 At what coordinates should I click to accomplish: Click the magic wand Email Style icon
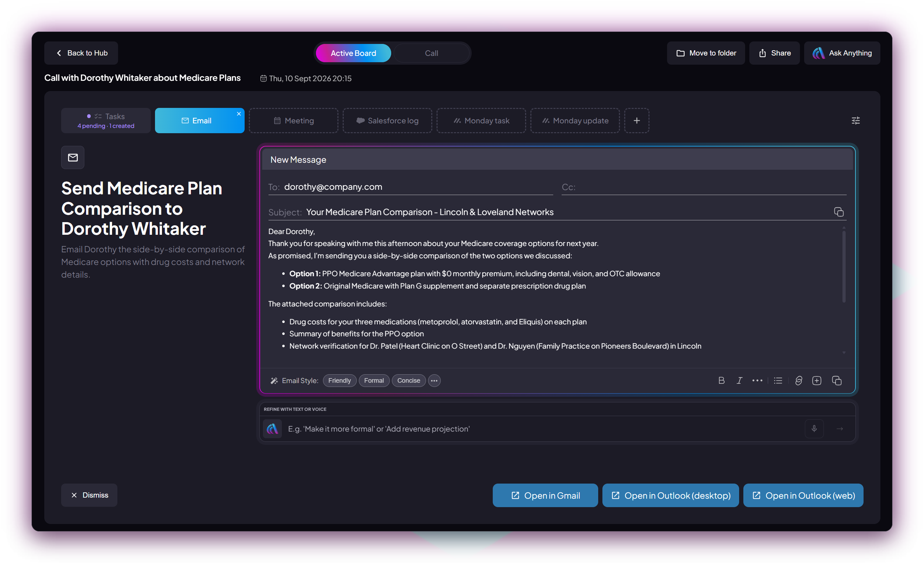(274, 380)
